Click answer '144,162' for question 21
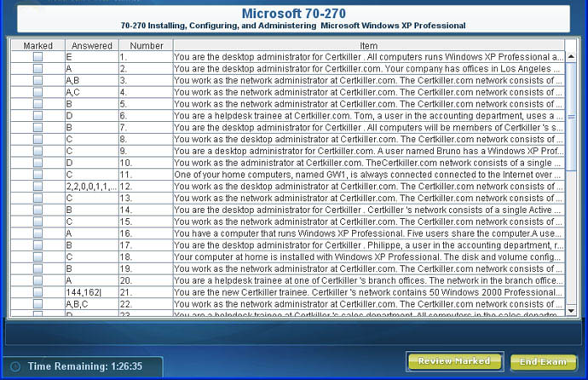Image resolution: width=588 pixels, height=380 pixels. (x=92, y=292)
